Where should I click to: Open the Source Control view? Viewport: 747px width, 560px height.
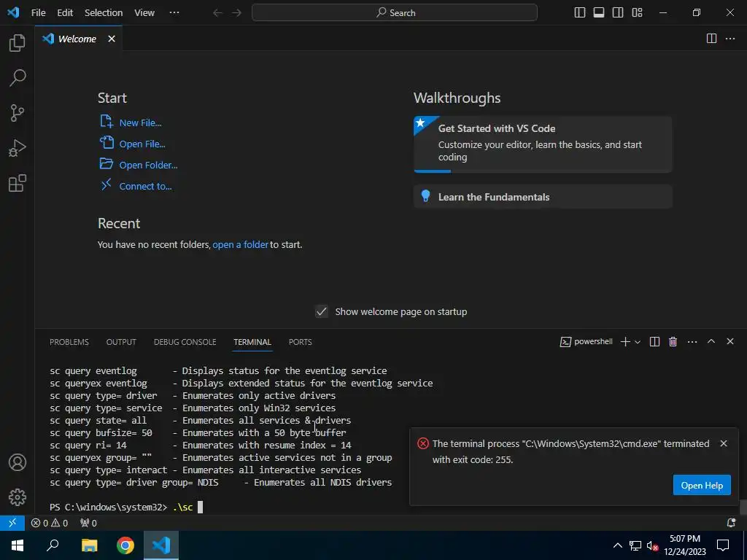18,113
